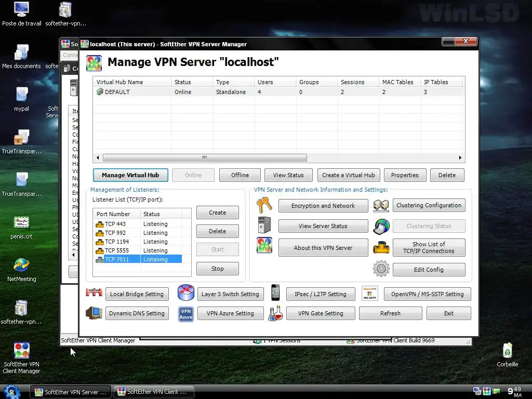Click the Start menu orb

click(x=12, y=392)
